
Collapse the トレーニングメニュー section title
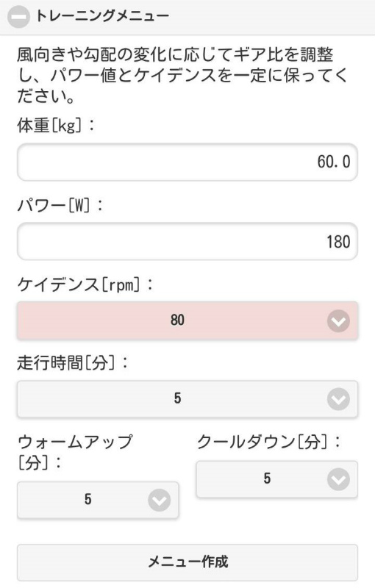(102, 16)
